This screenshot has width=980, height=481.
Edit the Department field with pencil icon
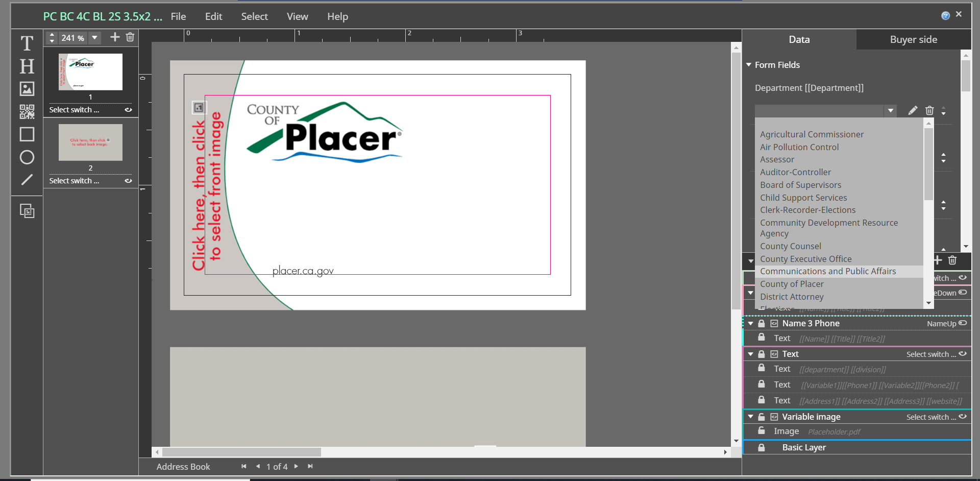(913, 110)
